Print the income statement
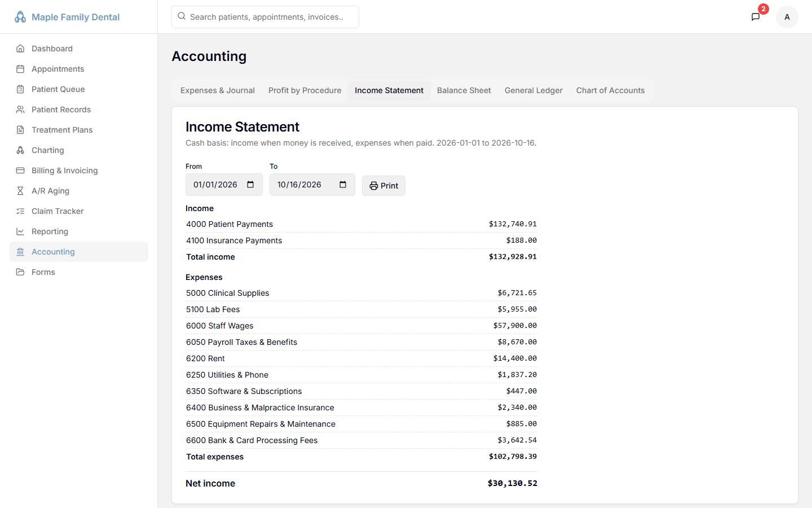Viewport: 812px width, 508px height. pyautogui.click(x=383, y=186)
